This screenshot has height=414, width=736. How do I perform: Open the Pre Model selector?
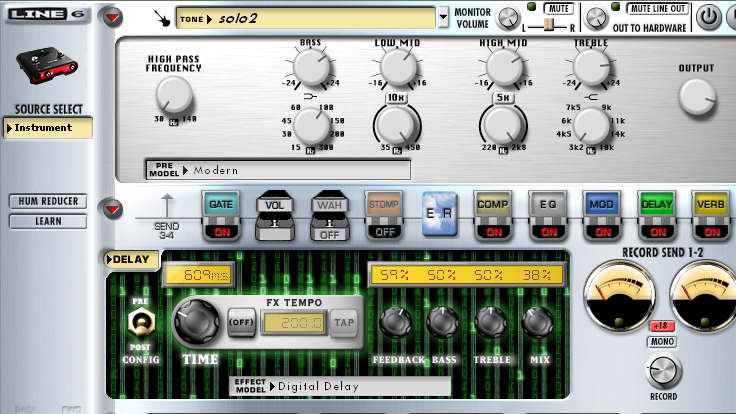278,170
